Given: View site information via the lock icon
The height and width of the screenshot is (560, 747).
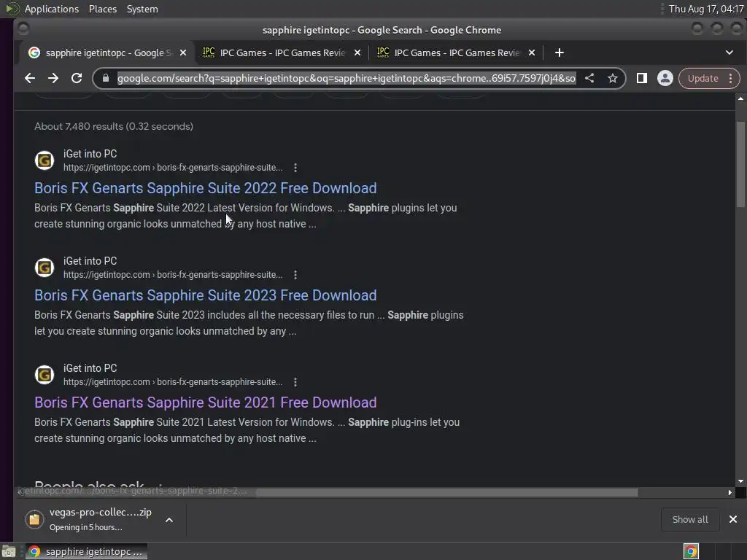Looking at the screenshot, I should coord(106,78).
